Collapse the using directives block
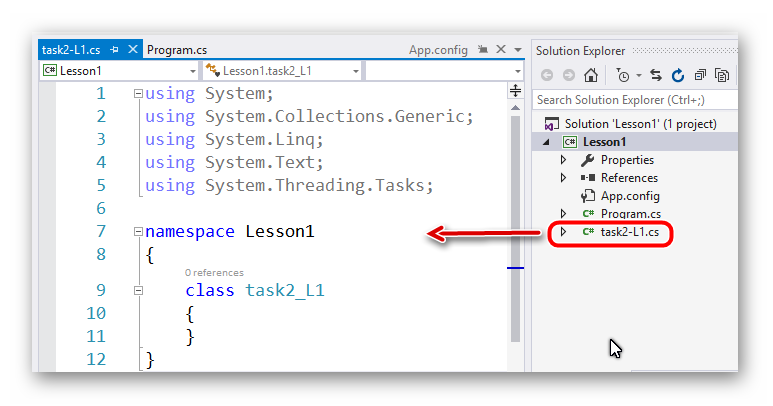Image resolution: width=773 pixels, height=406 pixels. tap(138, 94)
